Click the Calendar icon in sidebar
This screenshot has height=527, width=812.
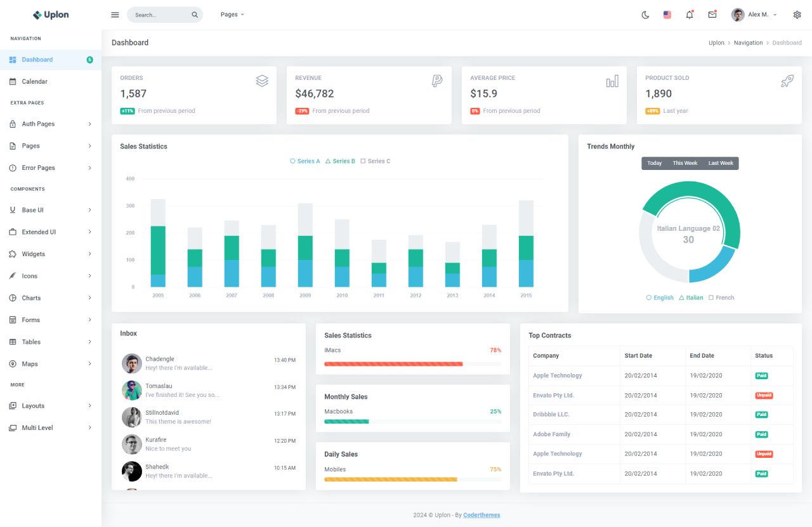pos(13,82)
